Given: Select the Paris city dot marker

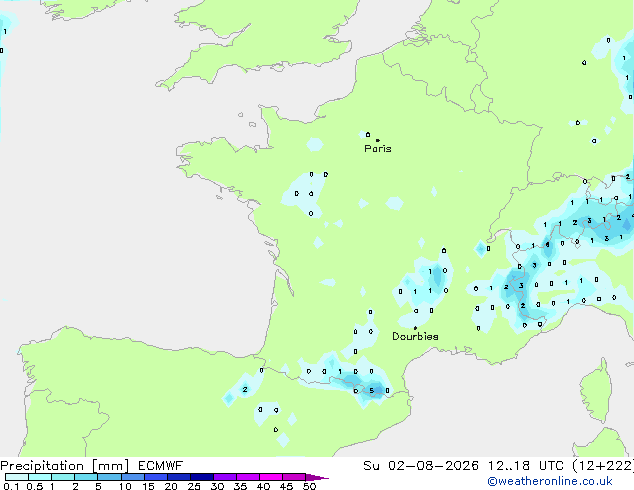Looking at the screenshot, I should pos(378,140).
